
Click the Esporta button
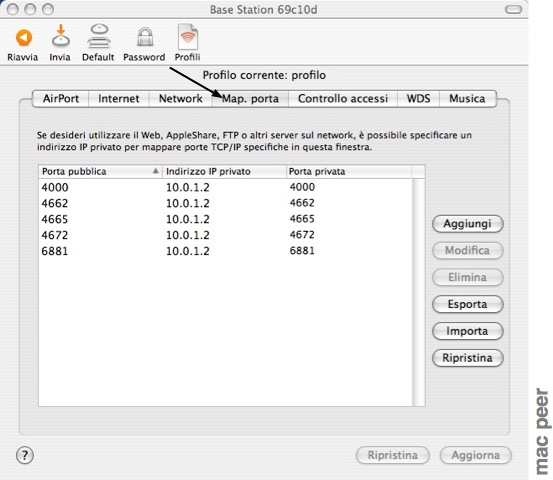click(468, 304)
